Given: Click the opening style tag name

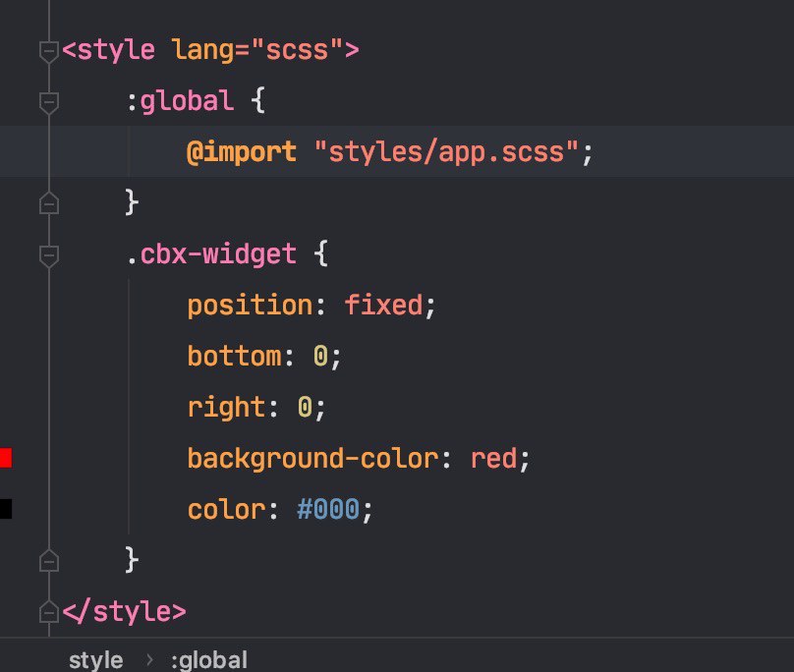Looking at the screenshot, I should pos(117,50).
